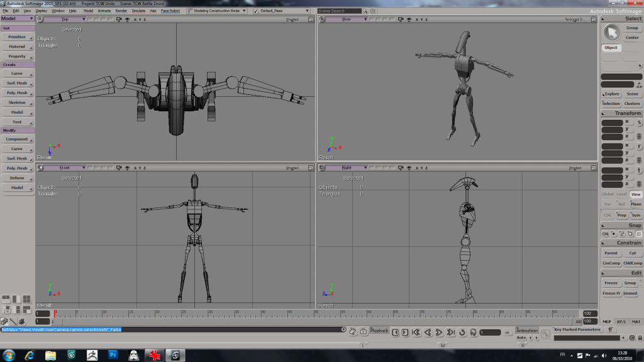Open Modeling Construction Mode dropdown
Viewport: 644px width, 362px height.
[217, 11]
